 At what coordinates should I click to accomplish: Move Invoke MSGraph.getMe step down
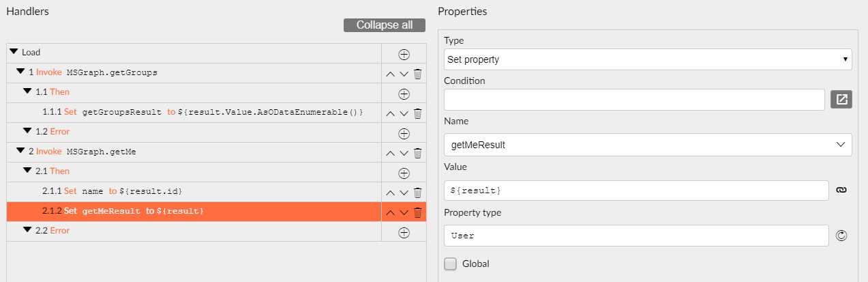point(404,153)
